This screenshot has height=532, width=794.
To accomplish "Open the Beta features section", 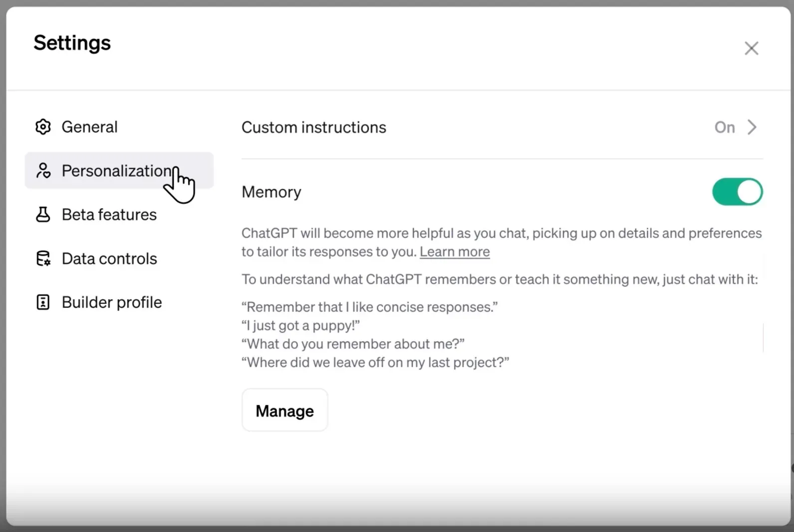I will (x=109, y=215).
